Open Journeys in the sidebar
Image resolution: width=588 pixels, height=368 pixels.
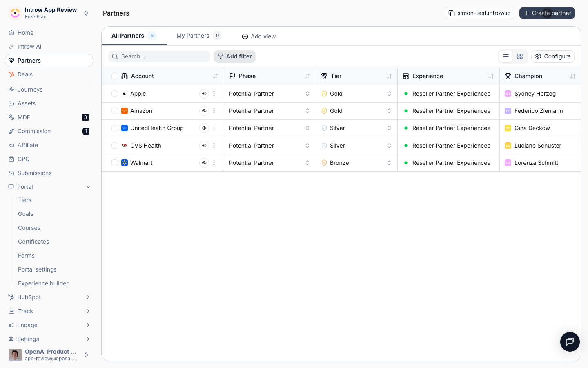point(49,90)
